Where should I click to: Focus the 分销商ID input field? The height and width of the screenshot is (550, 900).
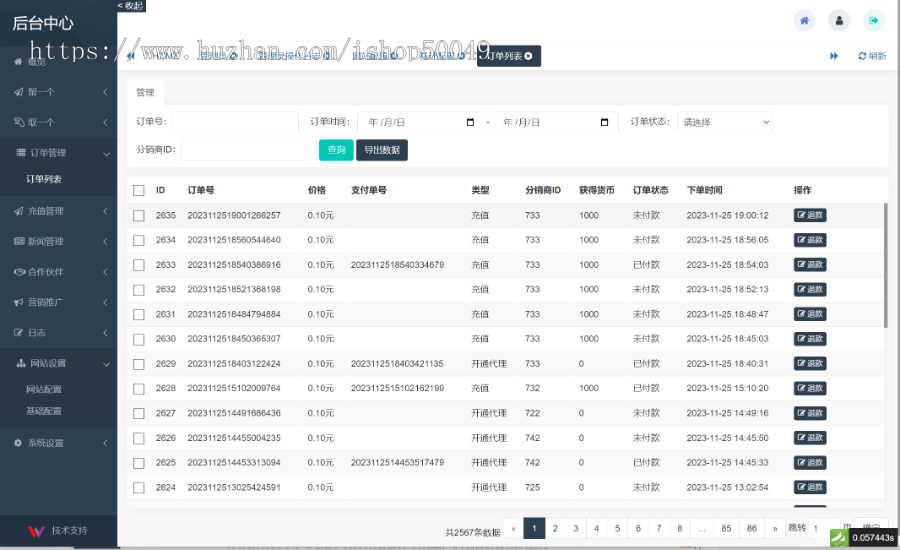click(x=244, y=150)
